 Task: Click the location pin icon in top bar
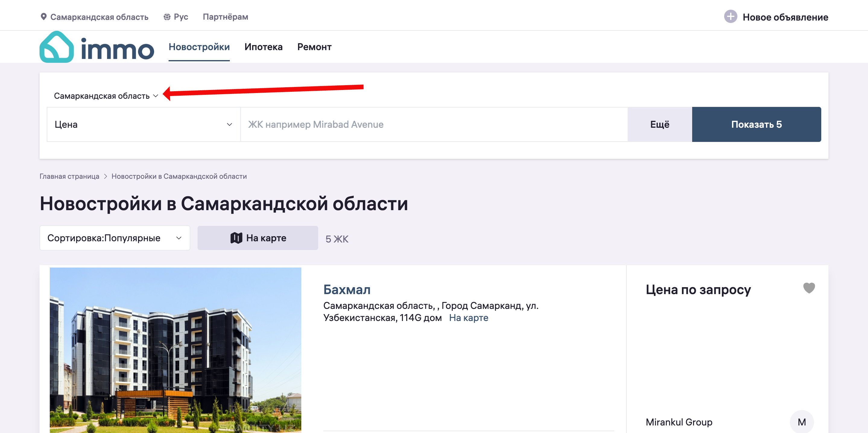43,17
